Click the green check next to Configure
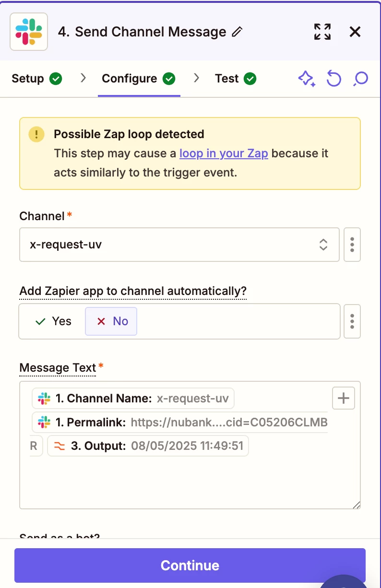 point(169,79)
